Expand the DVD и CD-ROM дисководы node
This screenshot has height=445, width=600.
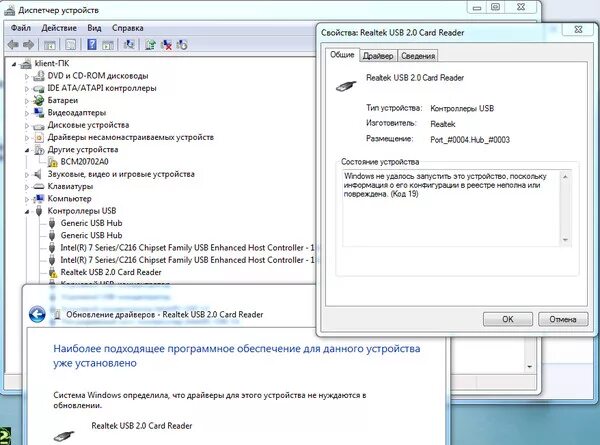[27, 76]
